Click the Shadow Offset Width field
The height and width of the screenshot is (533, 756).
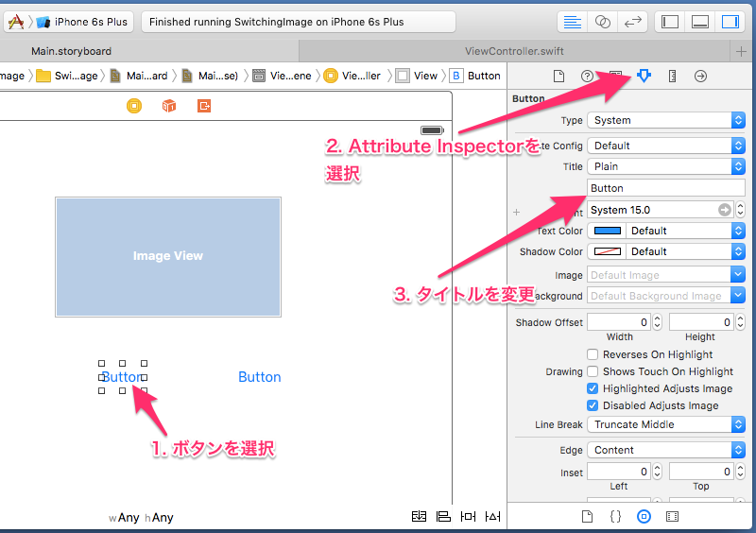pyautogui.click(x=619, y=322)
